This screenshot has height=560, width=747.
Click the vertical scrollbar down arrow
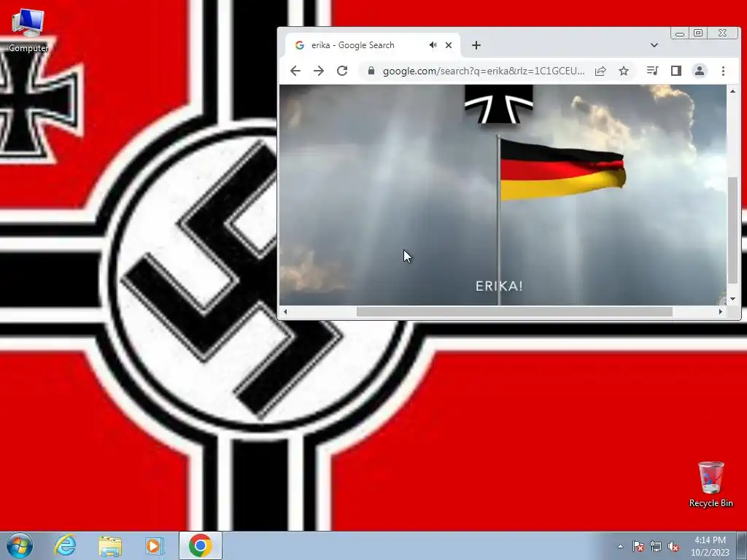click(x=732, y=299)
